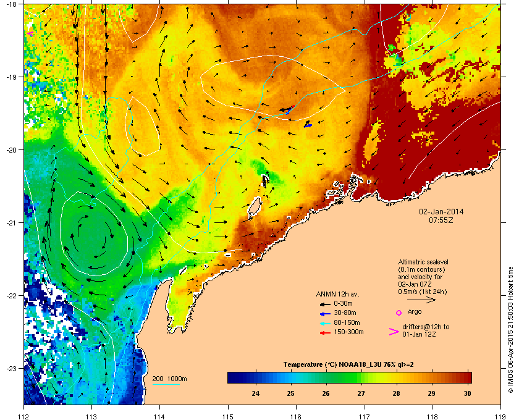Click the colorbar tick label '29'
The image size is (519, 420).
pos(431,393)
